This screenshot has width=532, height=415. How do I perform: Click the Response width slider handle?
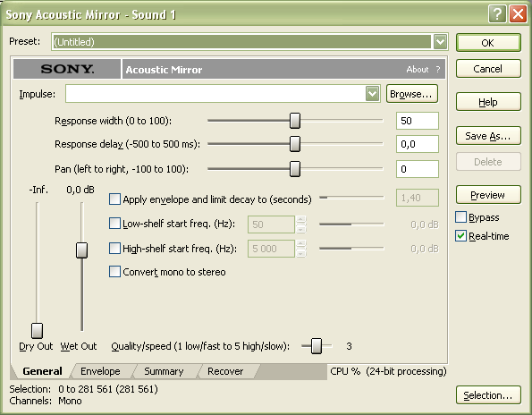pos(295,121)
